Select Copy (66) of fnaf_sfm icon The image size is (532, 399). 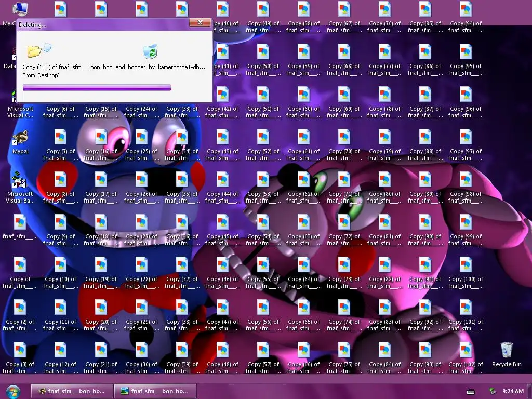pyautogui.click(x=303, y=358)
